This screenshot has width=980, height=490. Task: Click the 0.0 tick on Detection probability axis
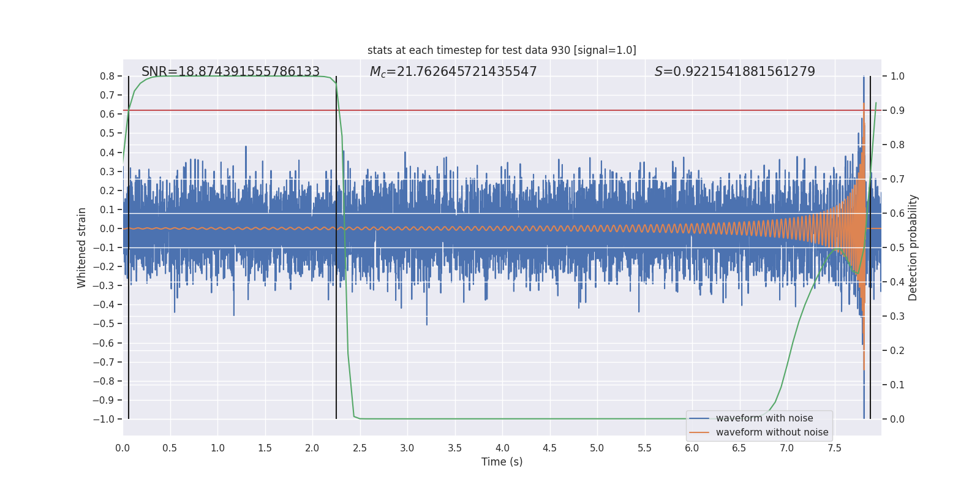click(x=897, y=420)
